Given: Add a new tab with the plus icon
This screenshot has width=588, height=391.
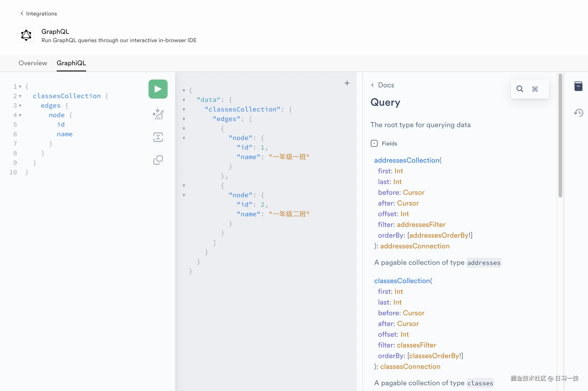Looking at the screenshot, I should click(x=347, y=83).
